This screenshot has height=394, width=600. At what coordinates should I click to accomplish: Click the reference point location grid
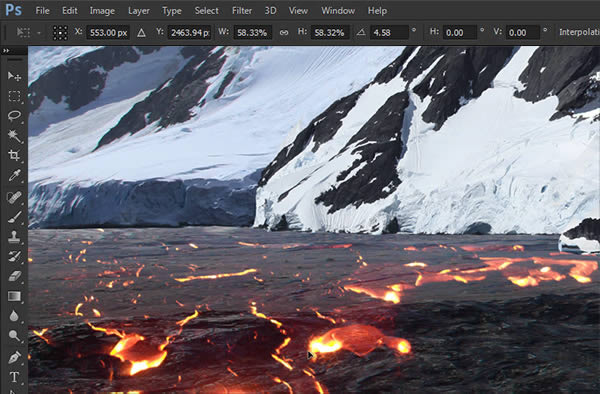pyautogui.click(x=60, y=33)
